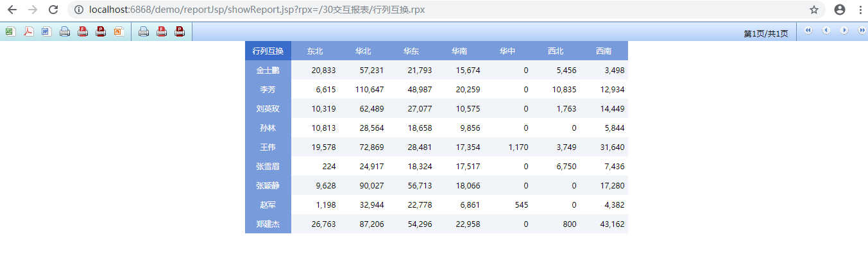
Task: Click the red F printer icon after the divider
Action: click(x=162, y=31)
